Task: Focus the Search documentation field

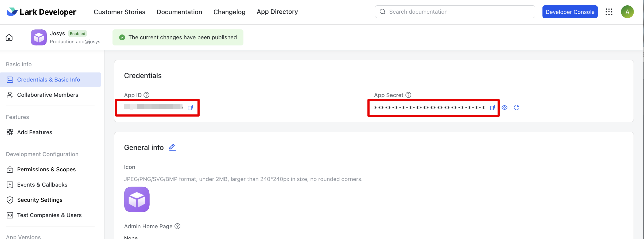Action: click(x=455, y=12)
